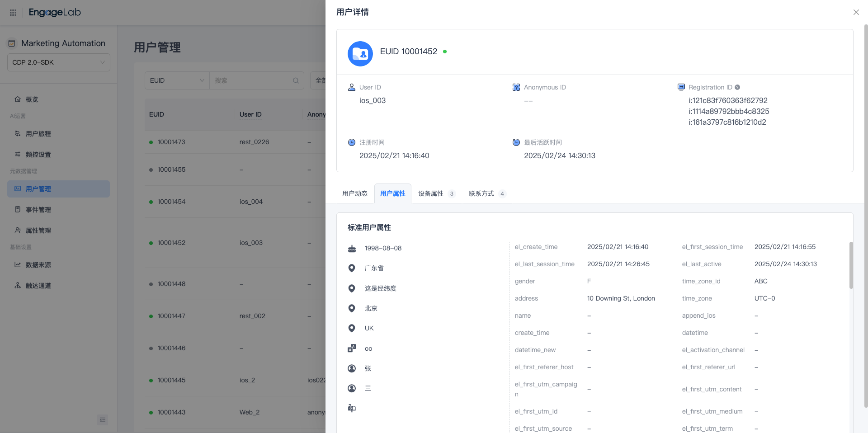Click rest_0226 User ID cell

[x=254, y=142]
